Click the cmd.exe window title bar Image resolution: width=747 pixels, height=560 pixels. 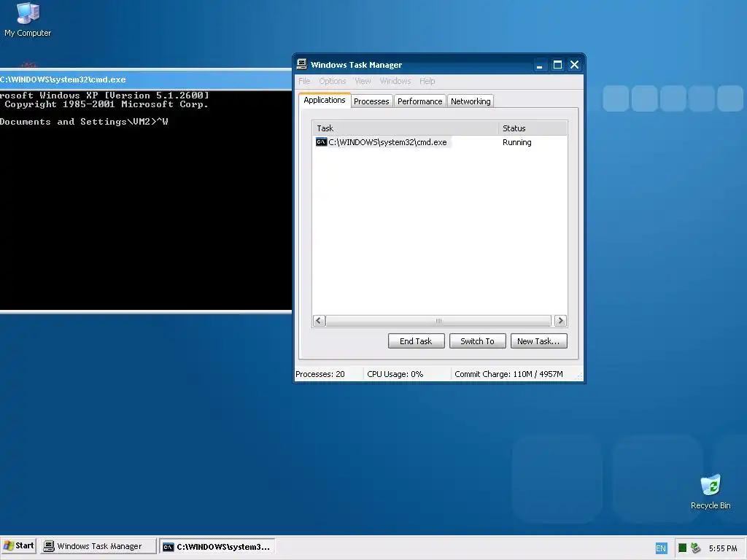pos(146,79)
